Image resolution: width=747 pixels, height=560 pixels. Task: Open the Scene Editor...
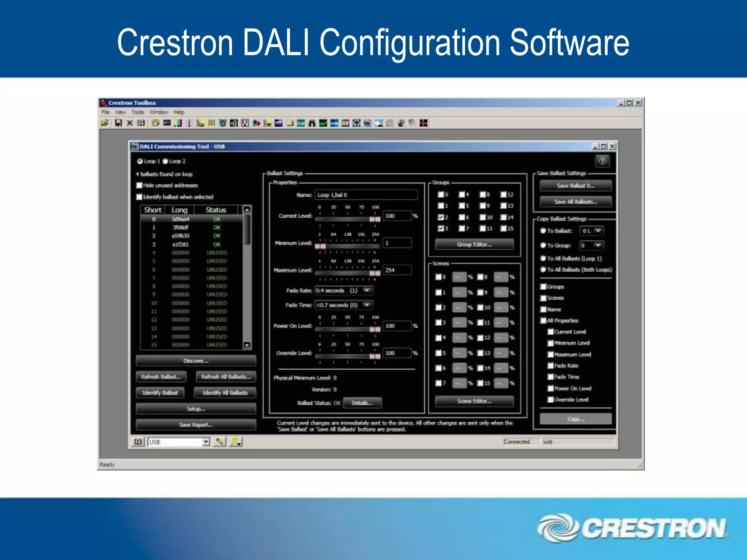coord(475,401)
